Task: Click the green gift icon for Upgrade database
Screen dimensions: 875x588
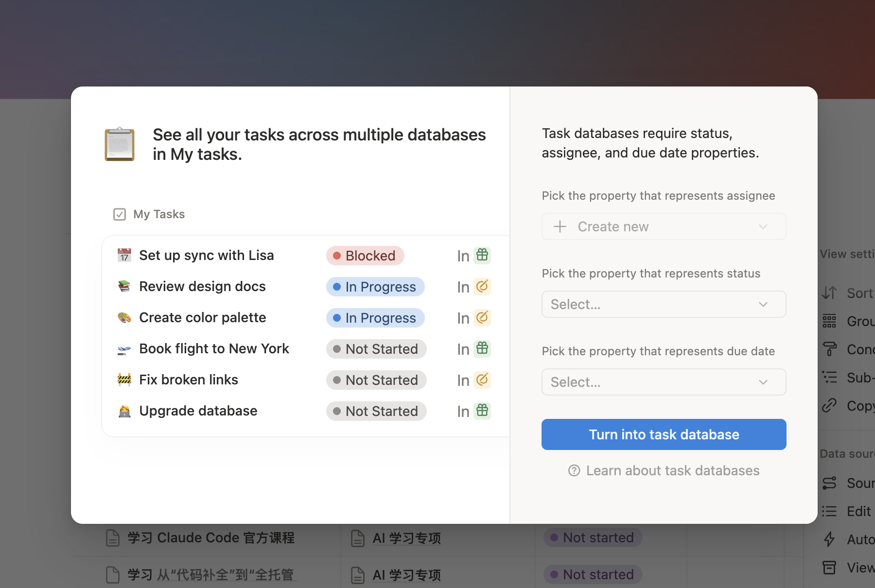Action: coord(482,411)
